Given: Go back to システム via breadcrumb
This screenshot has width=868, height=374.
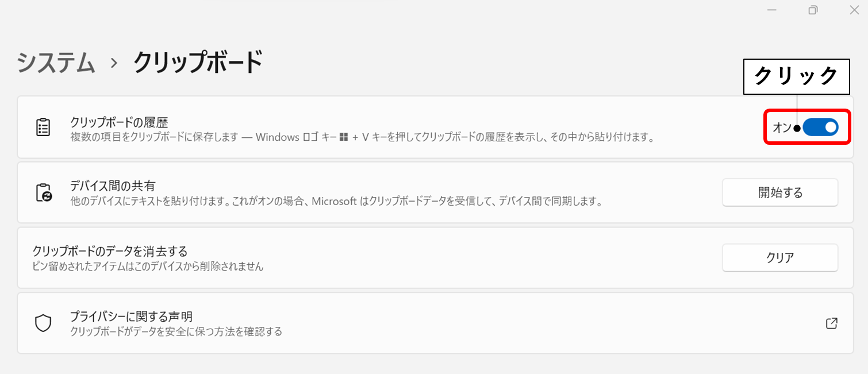Looking at the screenshot, I should [56, 62].
